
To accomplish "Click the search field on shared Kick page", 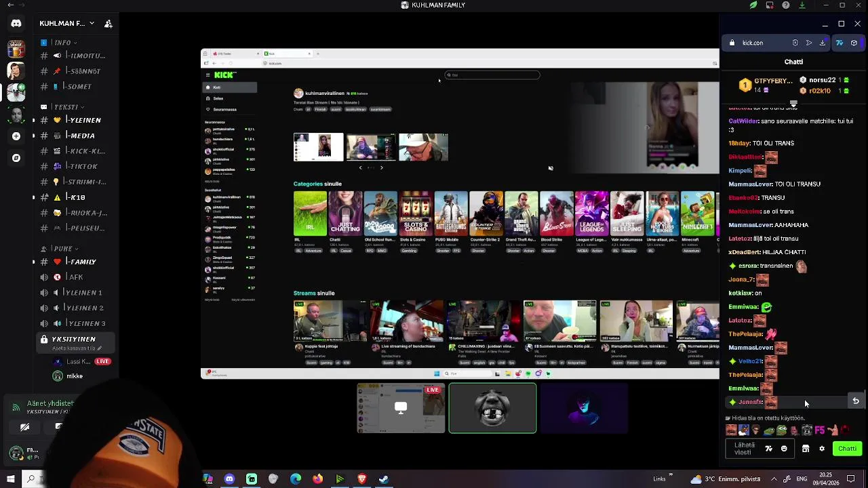I will tap(492, 75).
